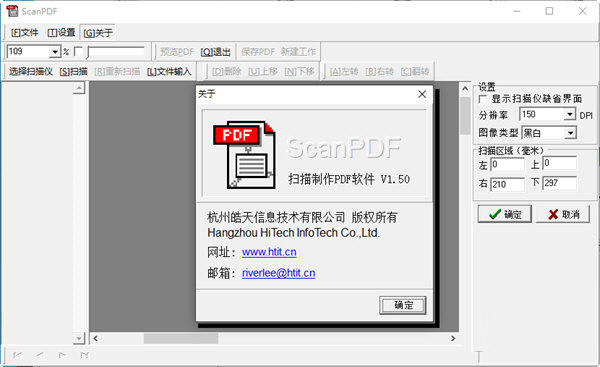Go to the next page navigation icon
The image size is (600, 367).
coord(62,355)
